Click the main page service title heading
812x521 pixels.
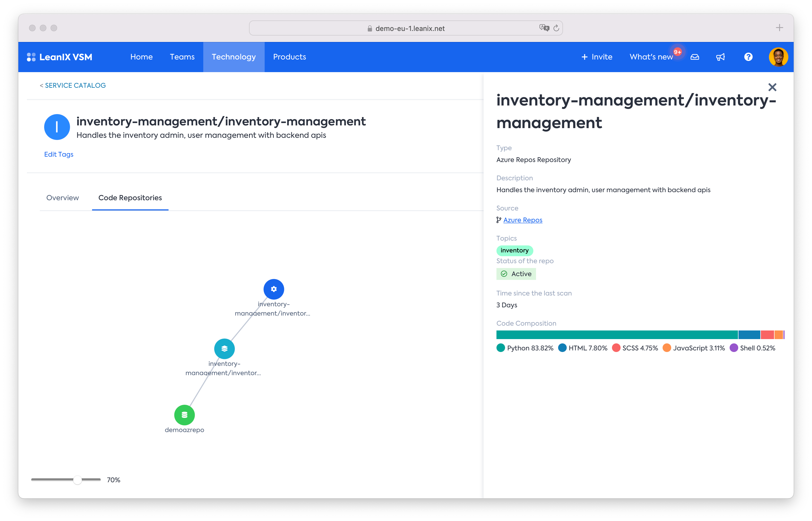(x=221, y=121)
